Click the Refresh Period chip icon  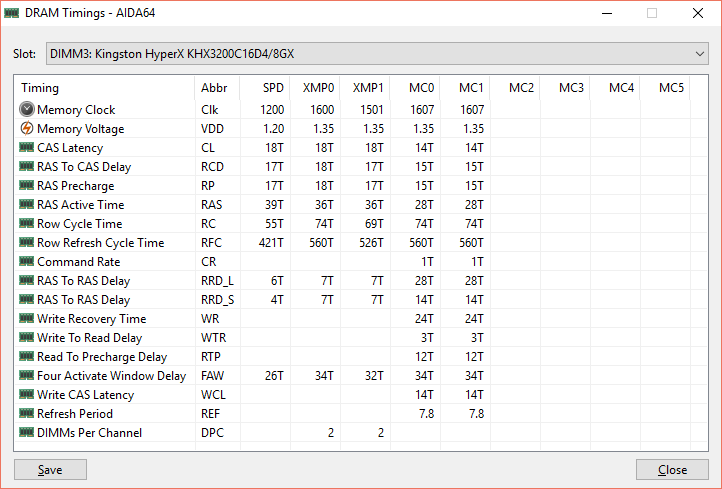[x=26, y=414]
